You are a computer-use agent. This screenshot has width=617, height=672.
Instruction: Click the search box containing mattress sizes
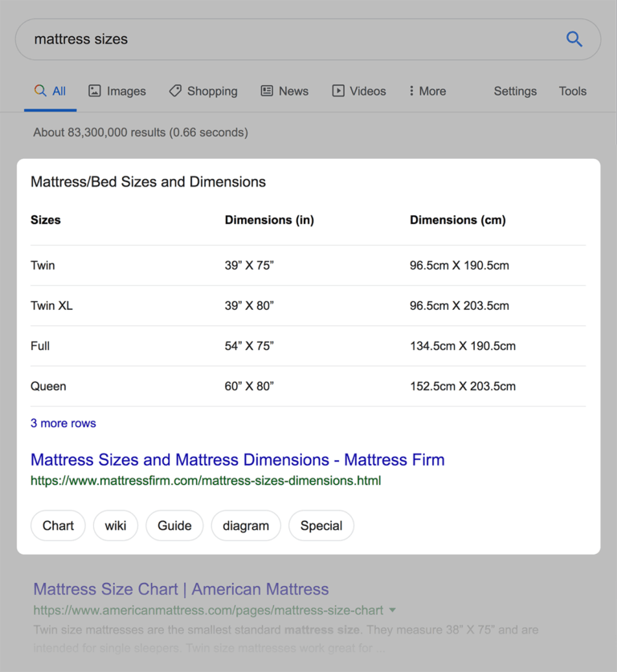289,39
